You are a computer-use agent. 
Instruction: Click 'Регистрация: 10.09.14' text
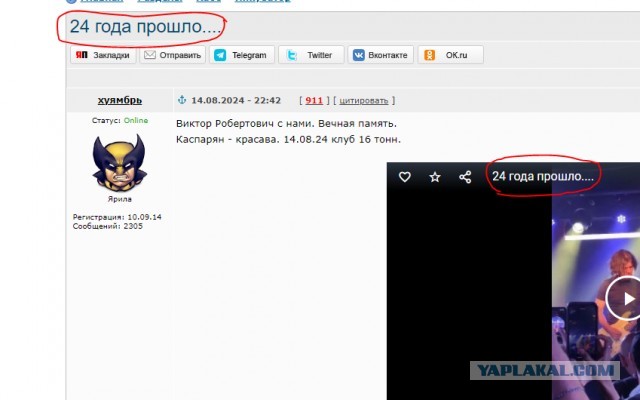[x=117, y=217]
